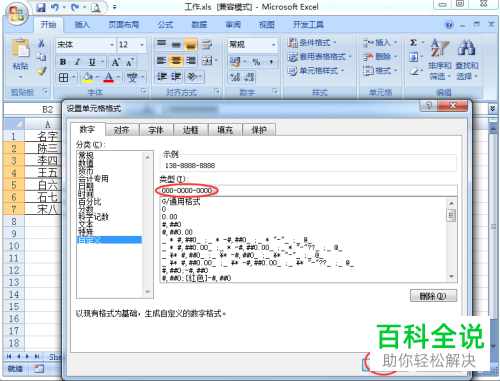Screen dimensions: 500x381
Task: Activate the Format Painter brush
Action: click(41, 71)
